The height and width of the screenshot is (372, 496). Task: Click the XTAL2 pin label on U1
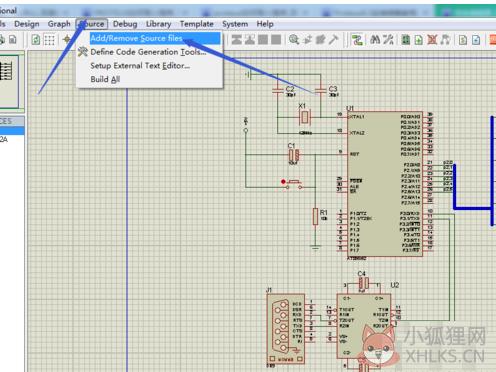coord(357,133)
